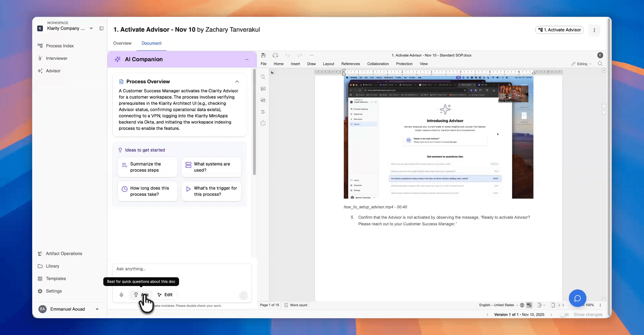Open the References tab
Viewport: 644px width, 335px height.
click(351, 64)
